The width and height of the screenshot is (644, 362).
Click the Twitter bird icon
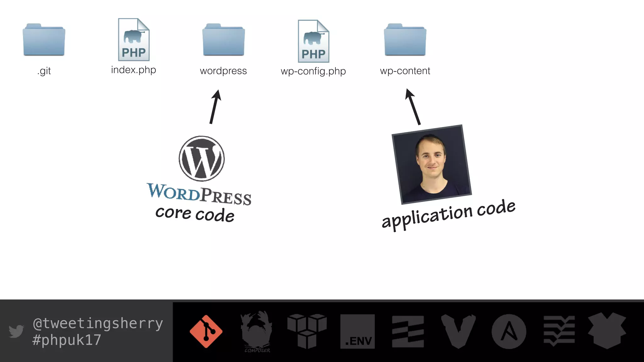(x=16, y=331)
